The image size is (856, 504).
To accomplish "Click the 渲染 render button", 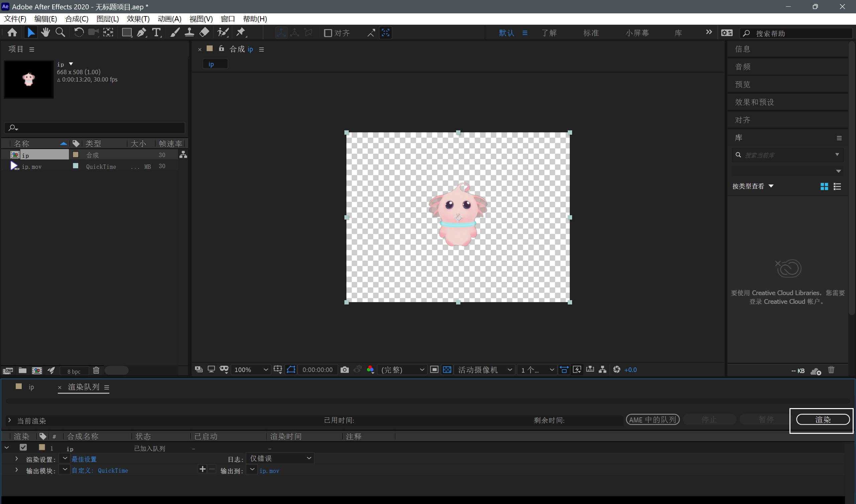I will [x=822, y=419].
